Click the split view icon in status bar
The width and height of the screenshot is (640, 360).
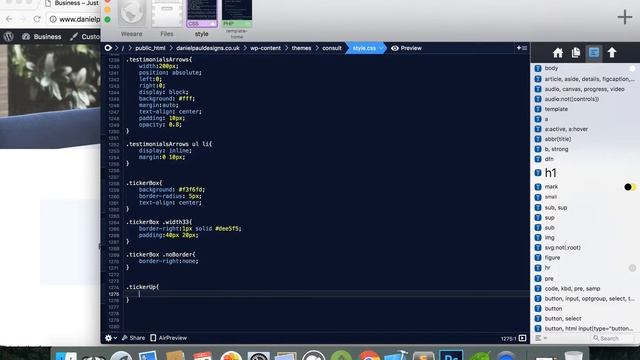coord(522,338)
